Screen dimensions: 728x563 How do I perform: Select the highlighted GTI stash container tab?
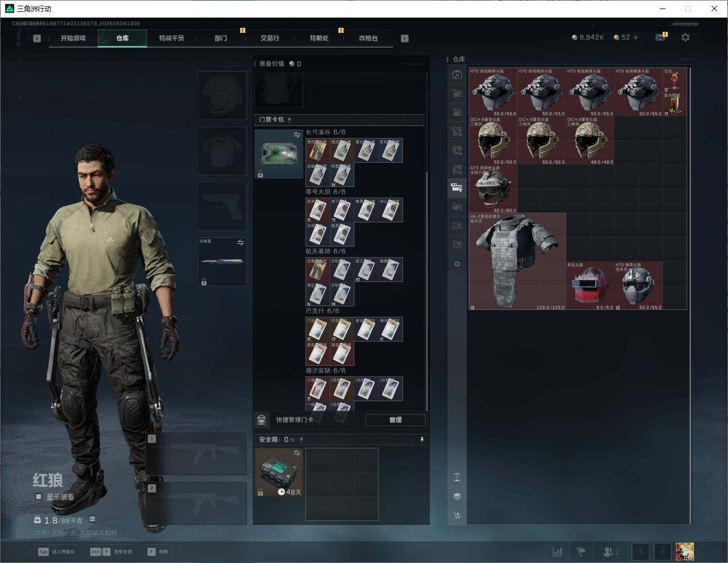coord(457,187)
